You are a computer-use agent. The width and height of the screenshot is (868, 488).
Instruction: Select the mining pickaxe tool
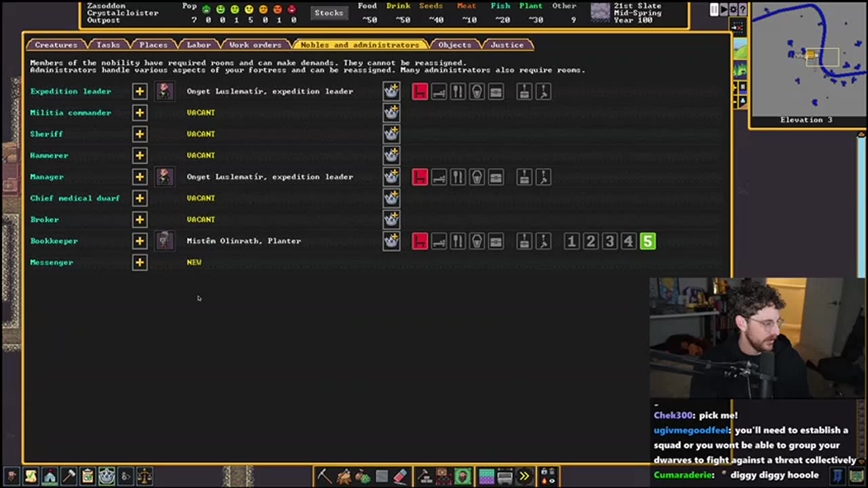point(324,476)
